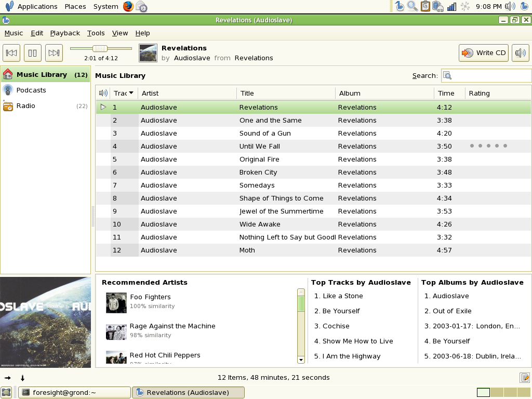
Task: Launch Firefox from the top panel
Action: [x=128, y=6]
